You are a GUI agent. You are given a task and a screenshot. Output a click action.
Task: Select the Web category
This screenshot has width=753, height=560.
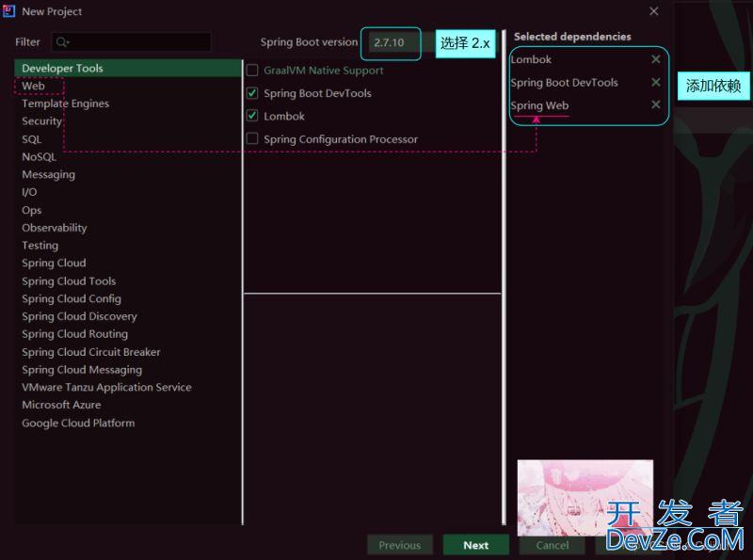(128, 86)
